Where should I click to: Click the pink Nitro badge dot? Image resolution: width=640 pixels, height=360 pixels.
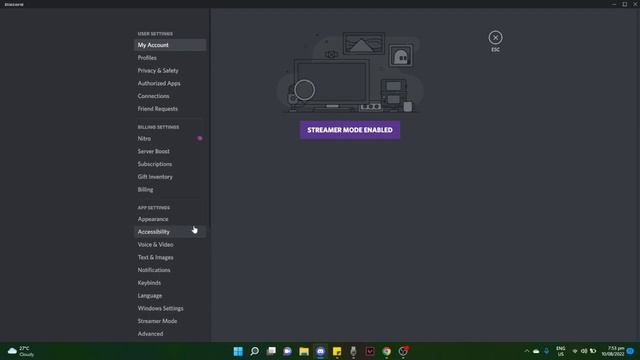point(200,138)
